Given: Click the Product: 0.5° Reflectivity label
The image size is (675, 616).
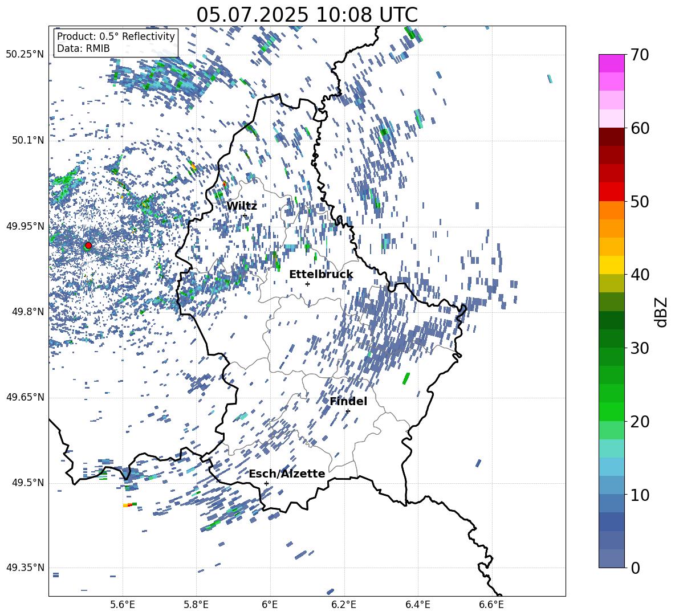Looking at the screenshot, I should 116,36.
